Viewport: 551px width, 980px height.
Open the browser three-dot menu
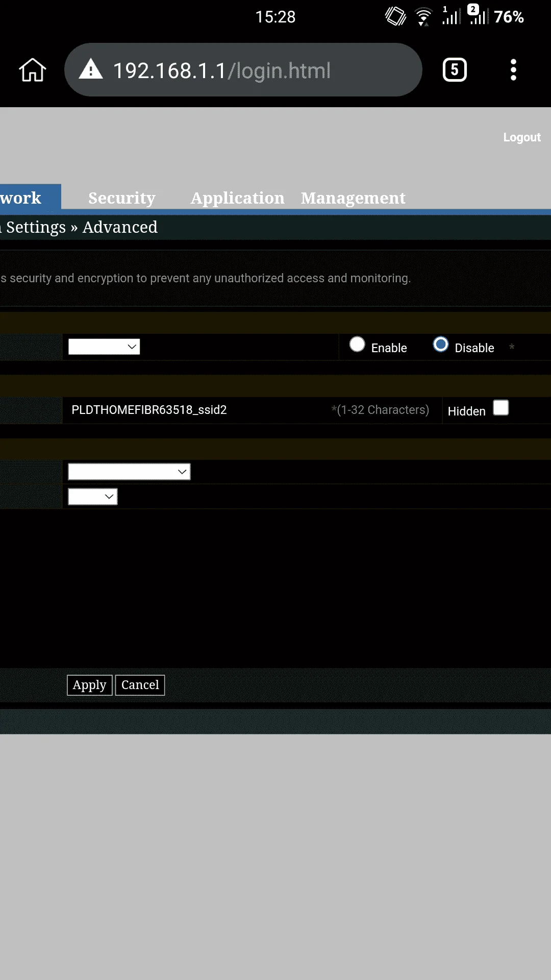coord(513,70)
